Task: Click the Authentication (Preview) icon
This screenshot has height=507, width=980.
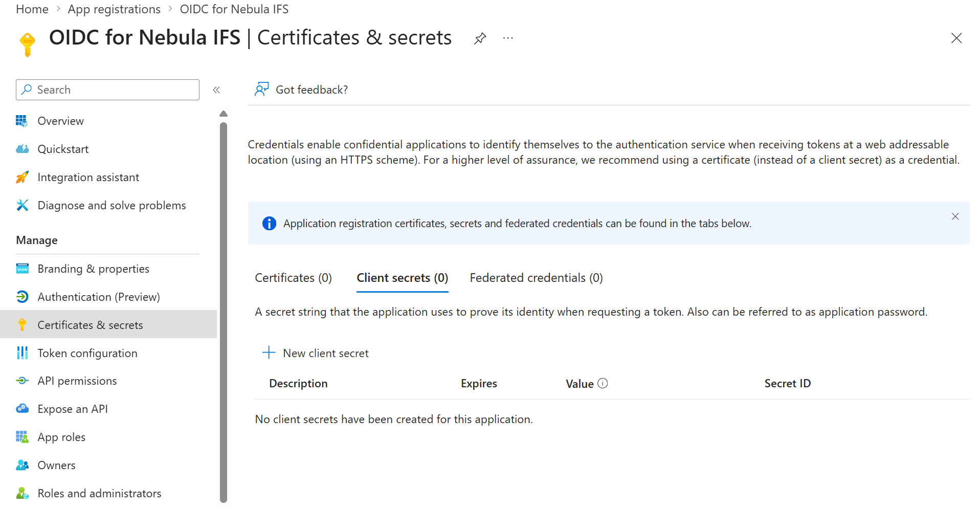Action: click(22, 297)
